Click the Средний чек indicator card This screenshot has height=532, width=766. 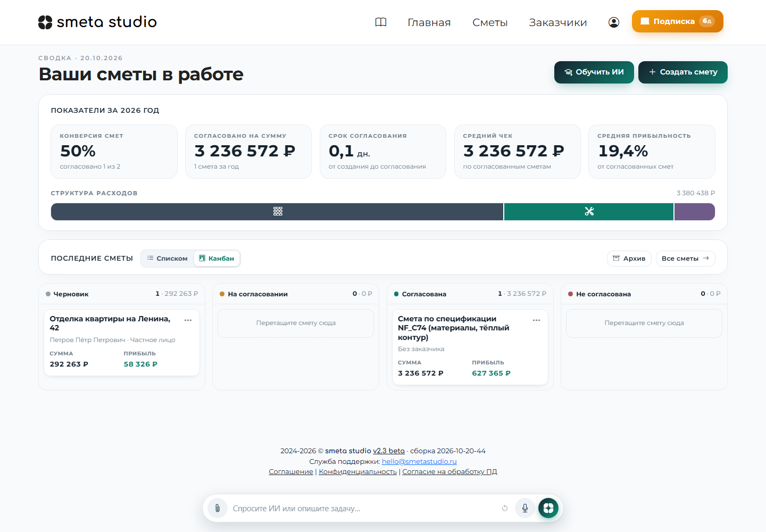[x=518, y=152]
